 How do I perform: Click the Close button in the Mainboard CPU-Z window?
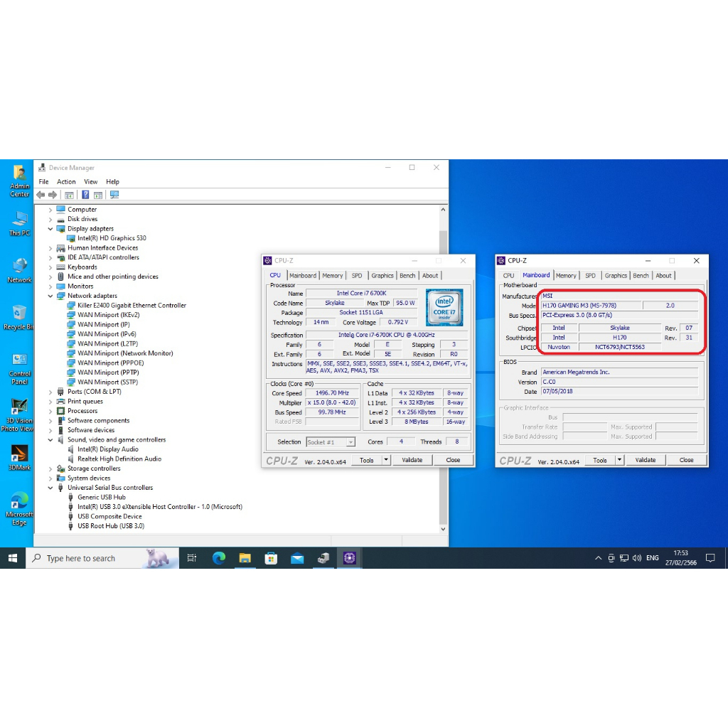click(x=686, y=460)
